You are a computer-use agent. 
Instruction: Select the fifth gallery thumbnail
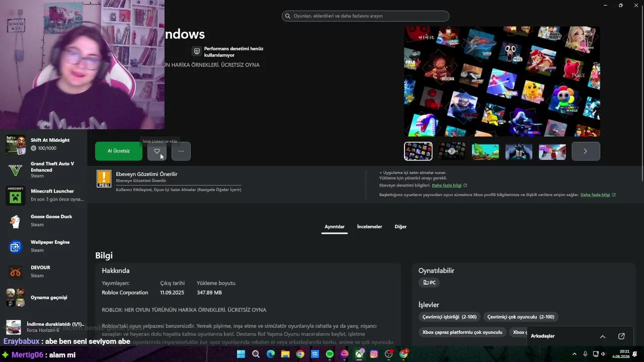[552, 151]
